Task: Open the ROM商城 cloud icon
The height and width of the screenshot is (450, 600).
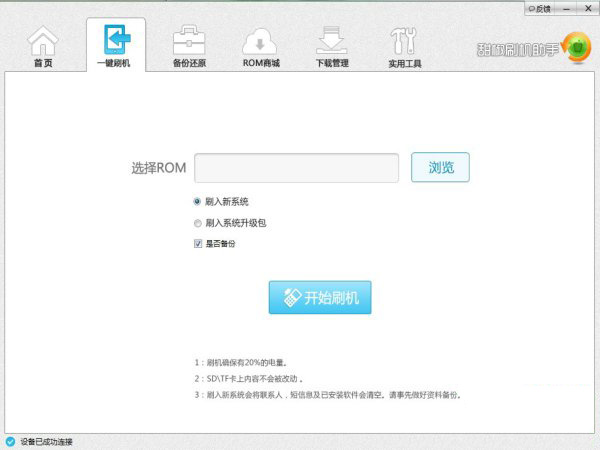Action: click(260, 42)
